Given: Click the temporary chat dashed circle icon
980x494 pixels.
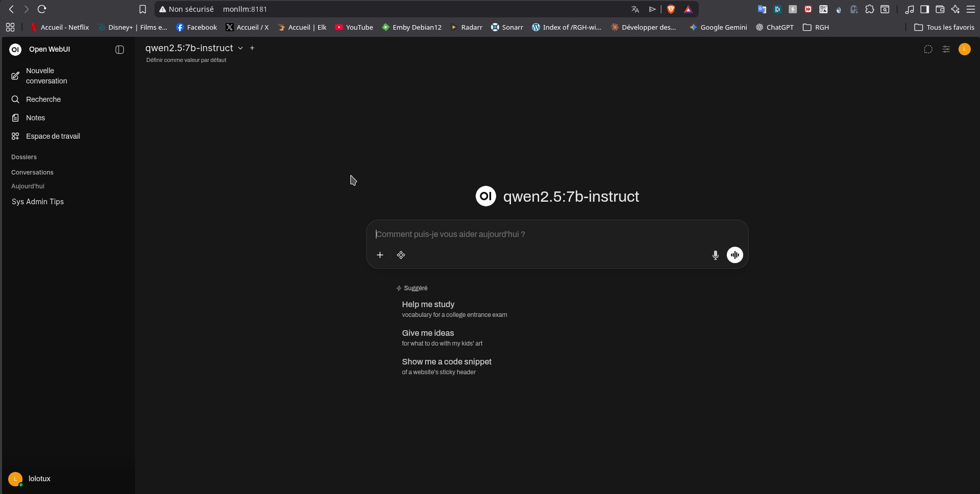Looking at the screenshot, I should (x=928, y=49).
